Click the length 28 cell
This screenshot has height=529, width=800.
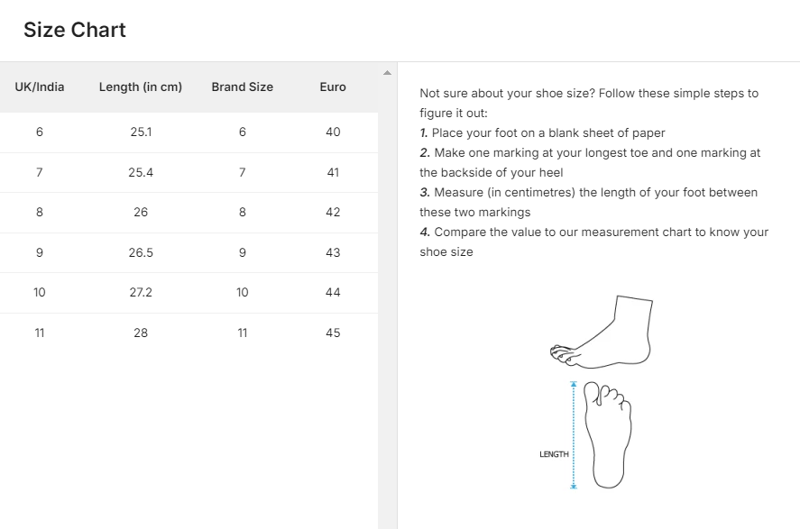click(x=140, y=332)
